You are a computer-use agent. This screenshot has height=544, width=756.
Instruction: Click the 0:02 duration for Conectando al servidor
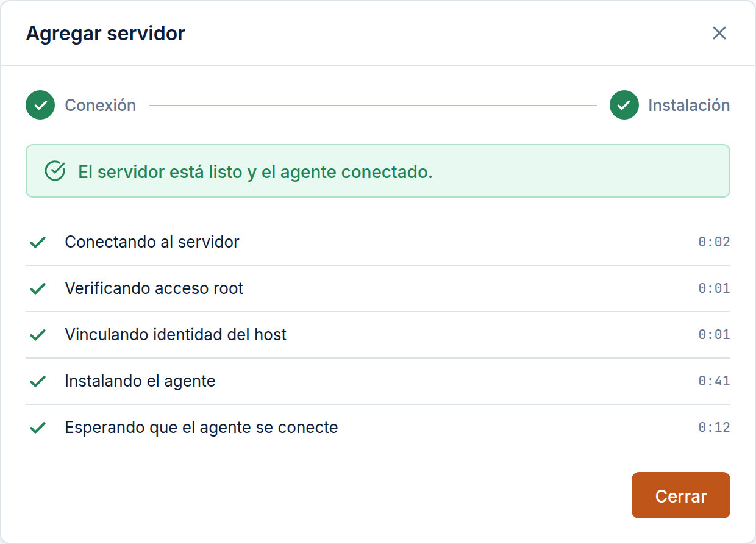tap(714, 242)
